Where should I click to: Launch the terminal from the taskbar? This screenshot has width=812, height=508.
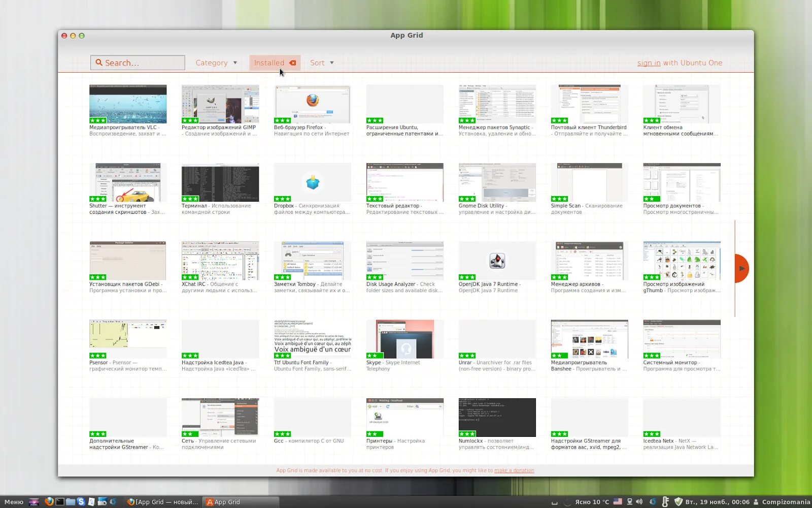(59, 502)
